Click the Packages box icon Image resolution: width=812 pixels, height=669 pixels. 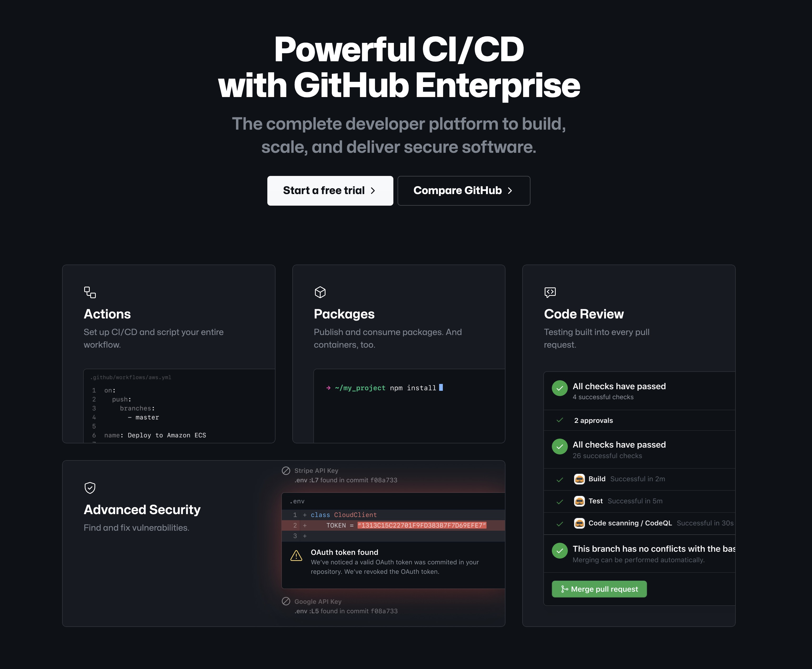(320, 291)
